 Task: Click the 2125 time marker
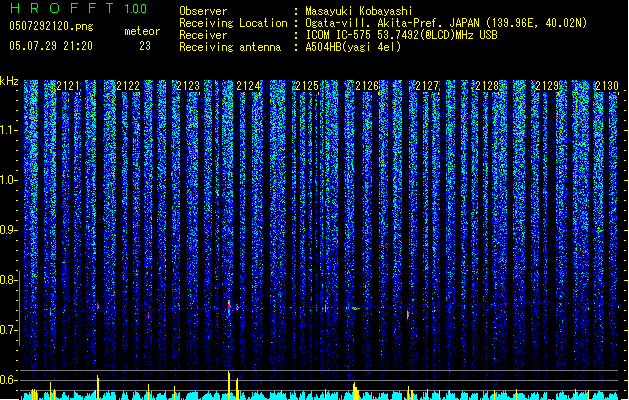click(x=307, y=86)
